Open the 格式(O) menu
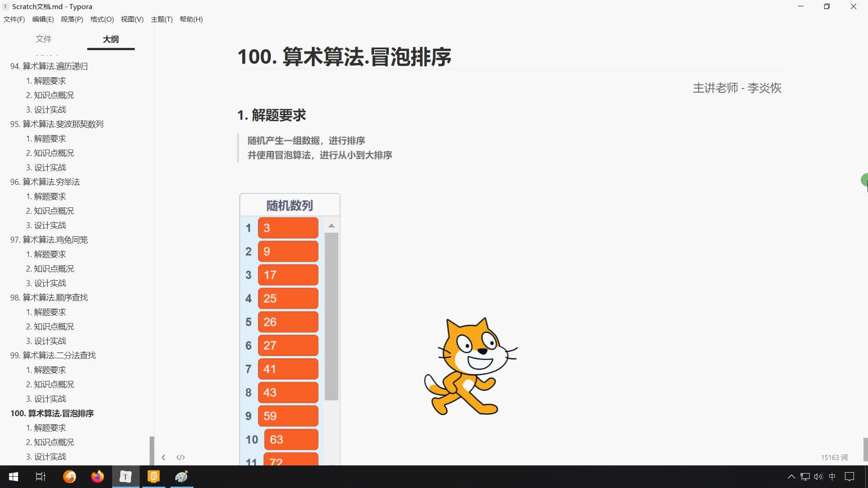The width and height of the screenshot is (868, 488). pyautogui.click(x=102, y=19)
